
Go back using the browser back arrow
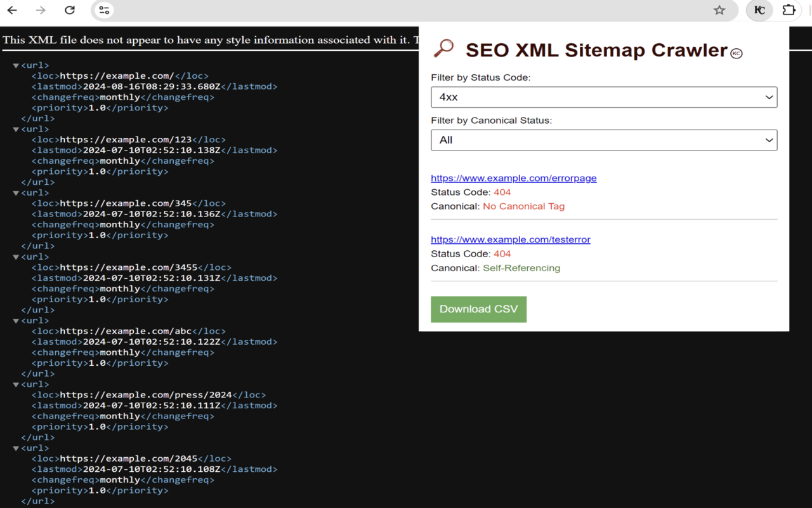pyautogui.click(x=13, y=10)
